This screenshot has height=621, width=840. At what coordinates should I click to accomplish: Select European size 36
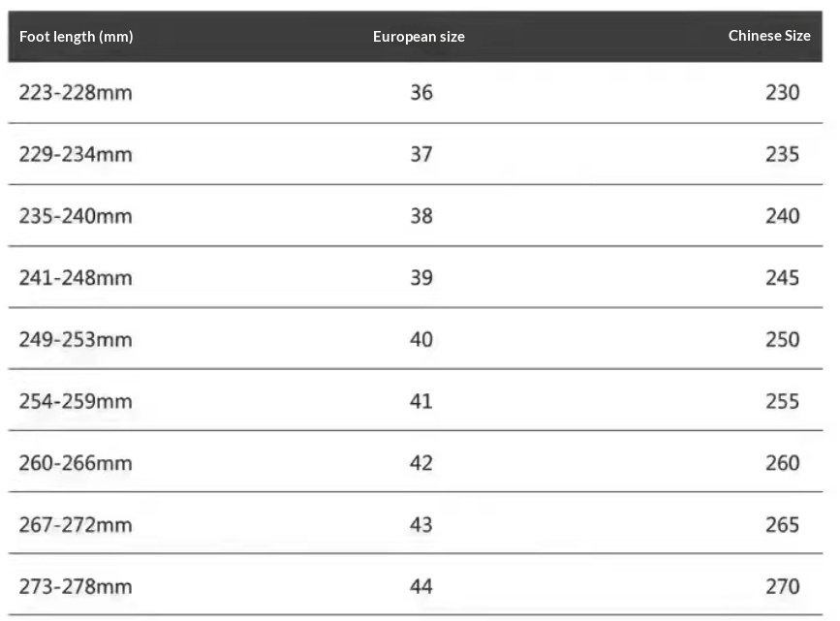point(421,93)
